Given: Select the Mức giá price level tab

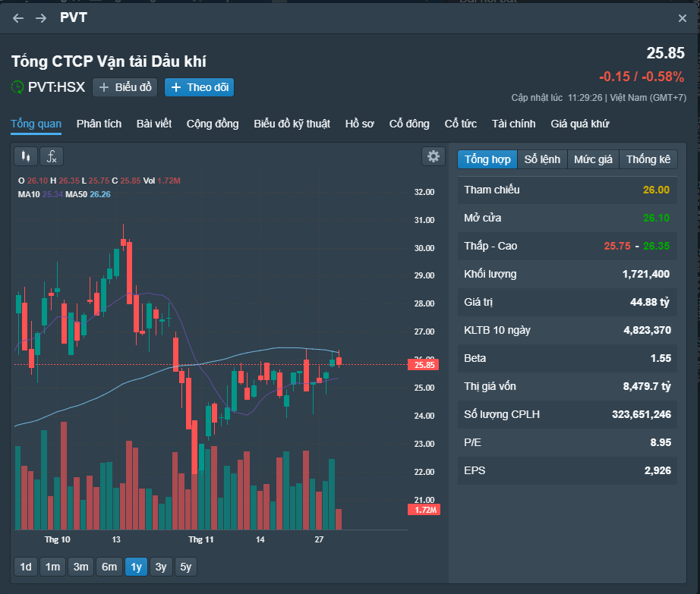Looking at the screenshot, I should click(593, 159).
